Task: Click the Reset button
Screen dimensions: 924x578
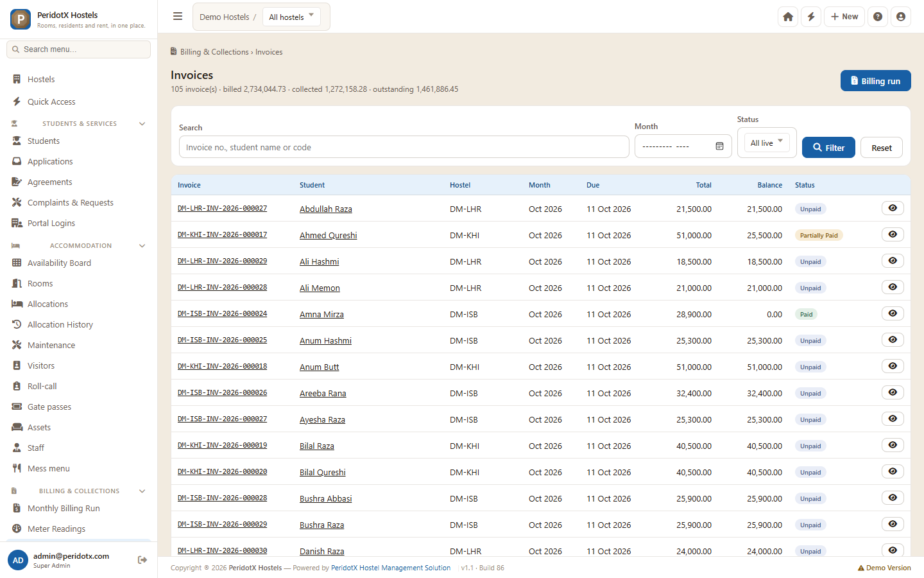Action: pyautogui.click(x=881, y=148)
